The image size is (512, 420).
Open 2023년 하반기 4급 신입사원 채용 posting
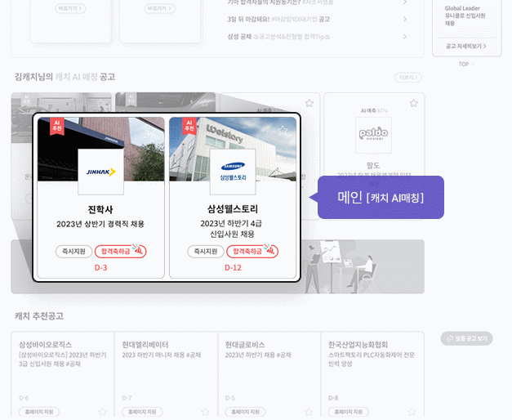click(233, 229)
